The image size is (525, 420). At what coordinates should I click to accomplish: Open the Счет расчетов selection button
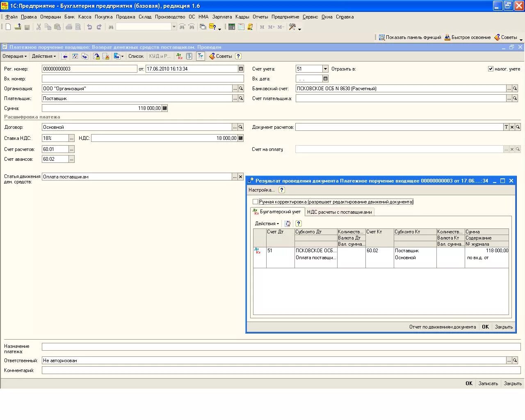pos(72,149)
